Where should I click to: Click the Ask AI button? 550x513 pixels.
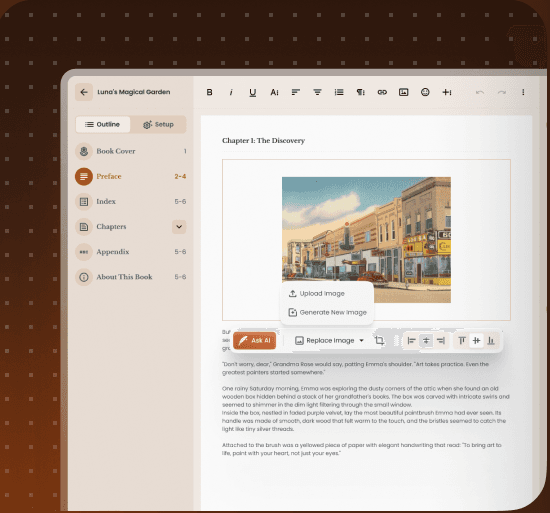[x=255, y=340]
